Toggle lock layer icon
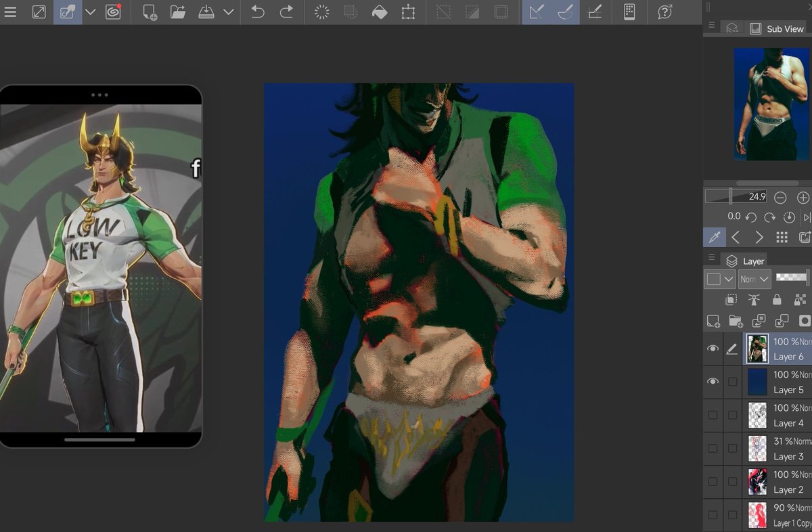The width and height of the screenshot is (812, 532). [x=777, y=299]
